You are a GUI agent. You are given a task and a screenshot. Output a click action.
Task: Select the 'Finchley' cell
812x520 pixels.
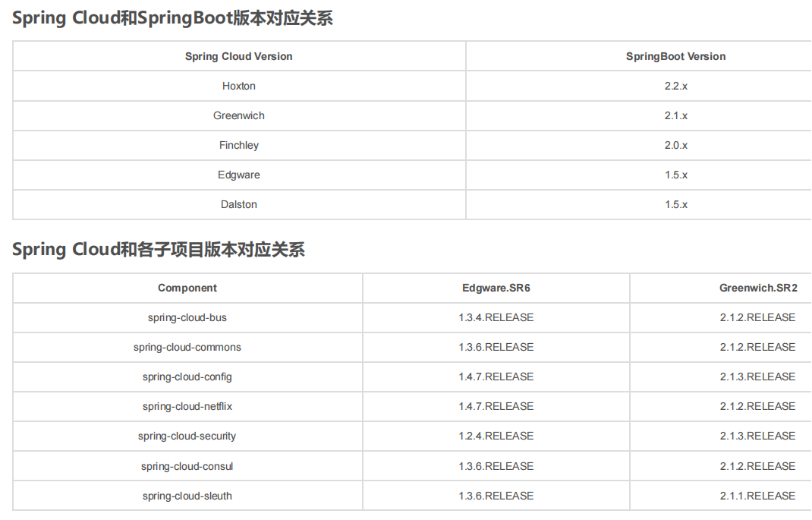(239, 145)
